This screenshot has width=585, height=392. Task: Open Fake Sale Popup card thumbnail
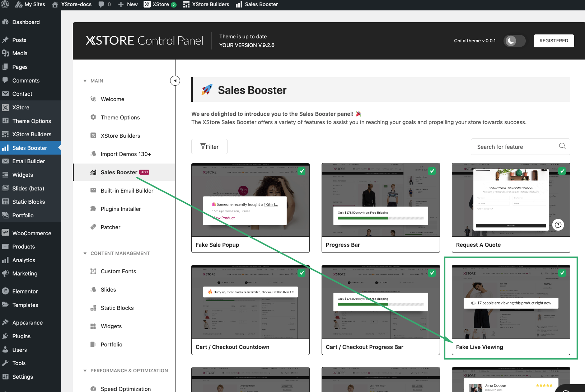click(251, 200)
